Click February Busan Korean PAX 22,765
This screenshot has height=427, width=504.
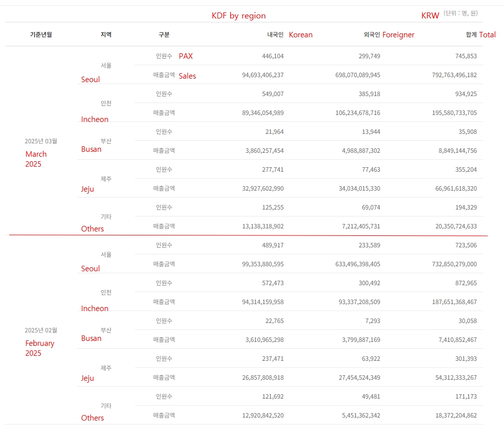point(274,320)
